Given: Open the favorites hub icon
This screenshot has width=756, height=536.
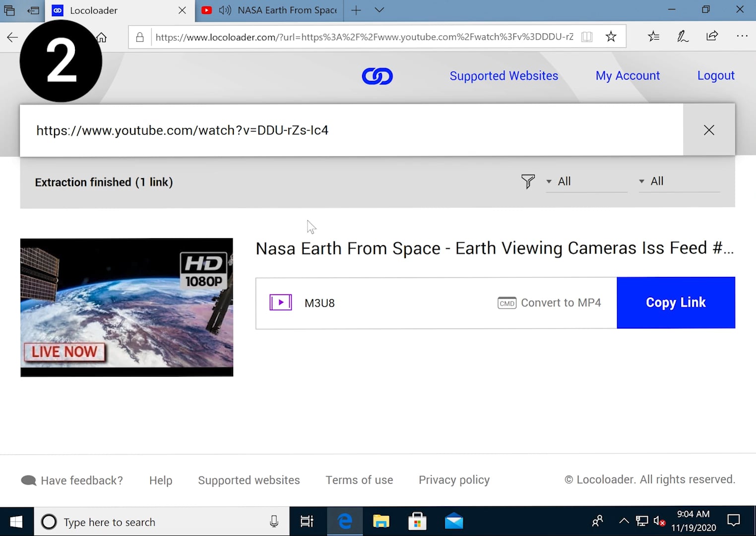Looking at the screenshot, I should pos(654,36).
